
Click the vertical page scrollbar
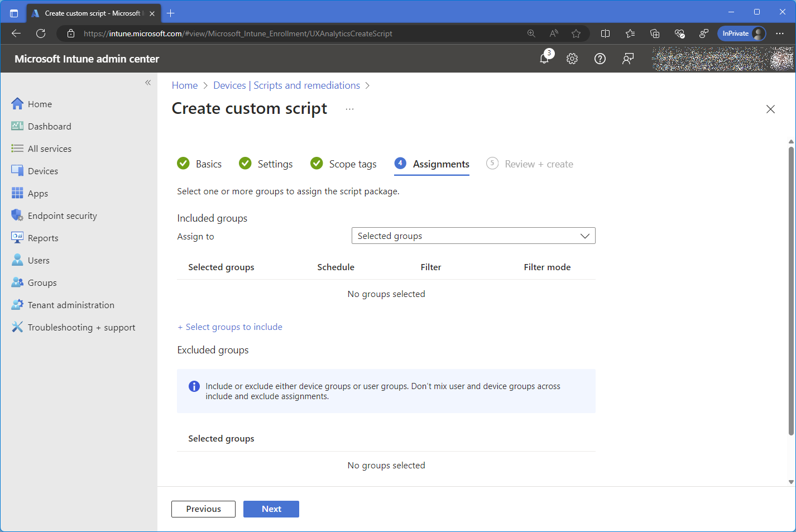pos(791,290)
